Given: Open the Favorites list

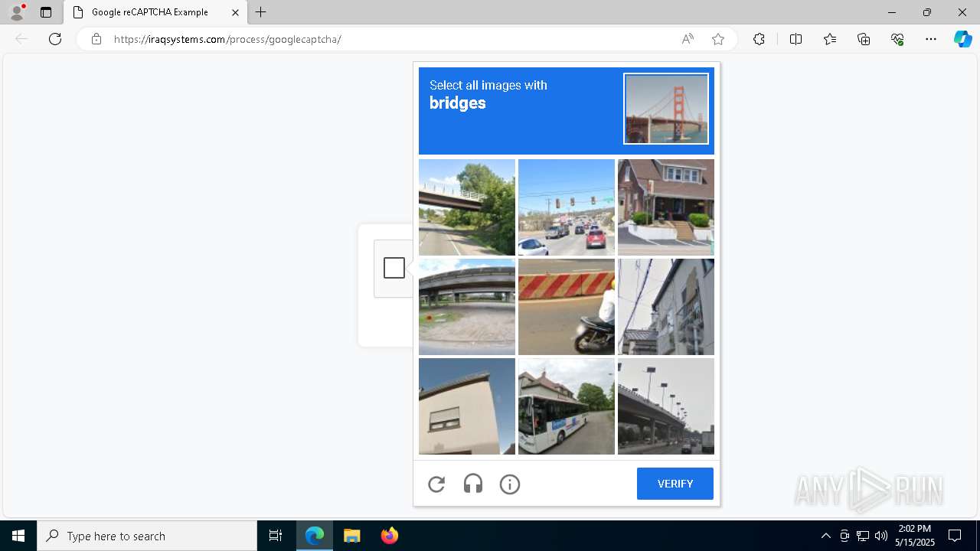Looking at the screenshot, I should pos(830,39).
